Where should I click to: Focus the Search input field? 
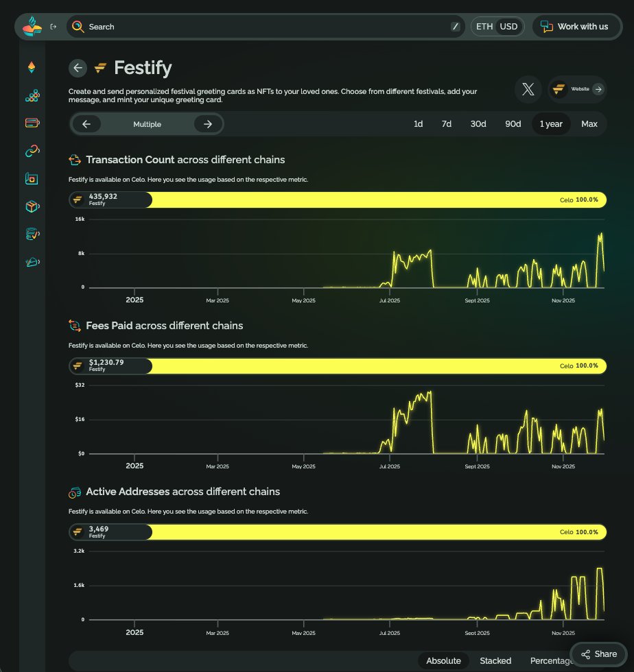[x=266, y=27]
